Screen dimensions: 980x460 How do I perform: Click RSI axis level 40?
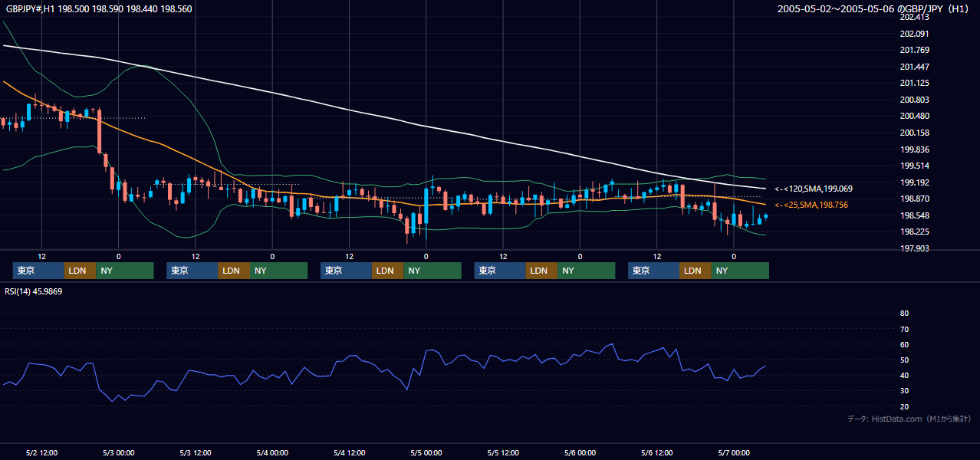click(904, 375)
